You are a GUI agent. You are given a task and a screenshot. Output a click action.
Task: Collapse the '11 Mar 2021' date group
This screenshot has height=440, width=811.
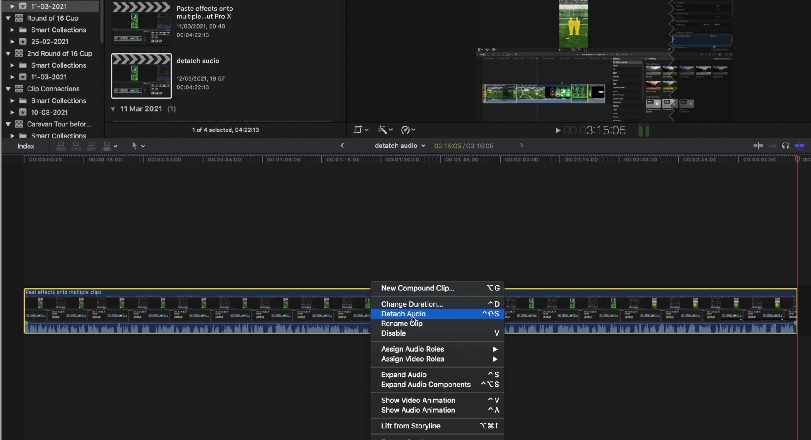[113, 109]
